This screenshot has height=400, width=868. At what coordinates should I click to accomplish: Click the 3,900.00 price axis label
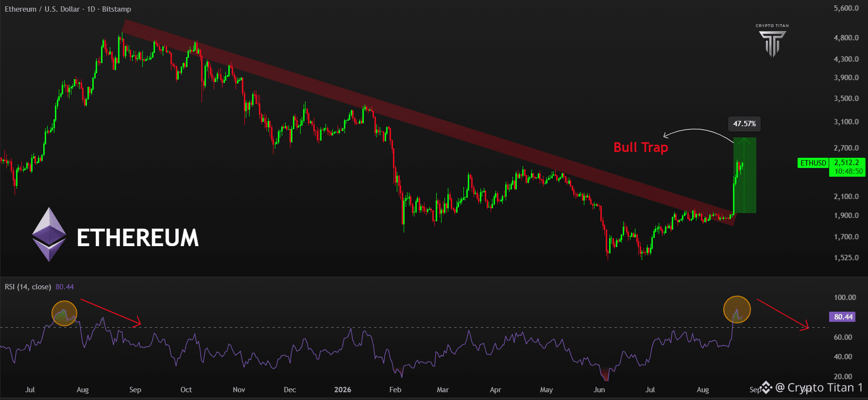click(x=846, y=78)
